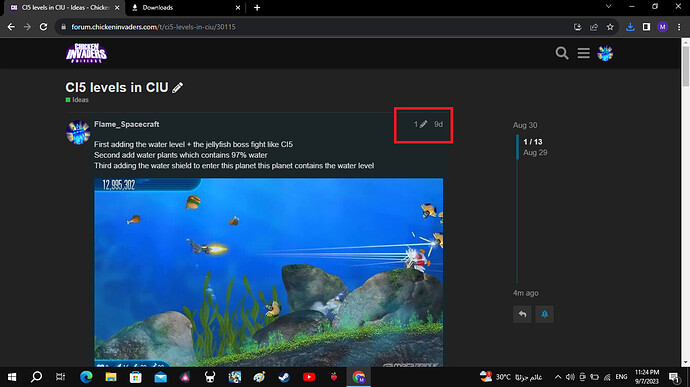Reload the current page

click(43, 27)
